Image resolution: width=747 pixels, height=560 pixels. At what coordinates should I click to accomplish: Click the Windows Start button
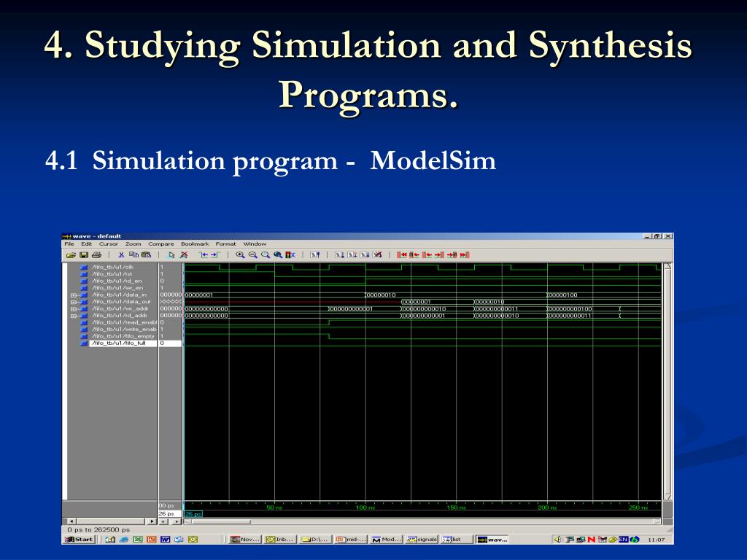[x=79, y=540]
